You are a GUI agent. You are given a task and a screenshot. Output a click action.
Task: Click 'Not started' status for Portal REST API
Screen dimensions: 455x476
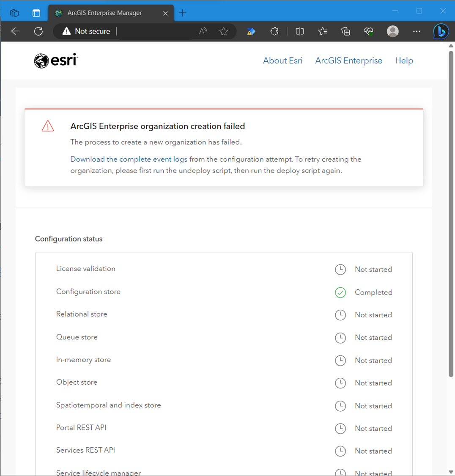tap(373, 428)
